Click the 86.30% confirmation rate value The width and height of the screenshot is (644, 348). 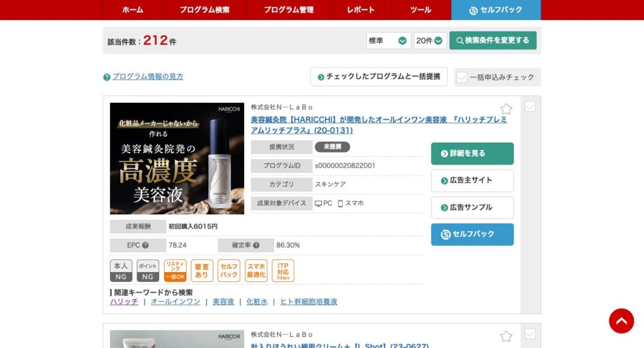[x=288, y=246]
